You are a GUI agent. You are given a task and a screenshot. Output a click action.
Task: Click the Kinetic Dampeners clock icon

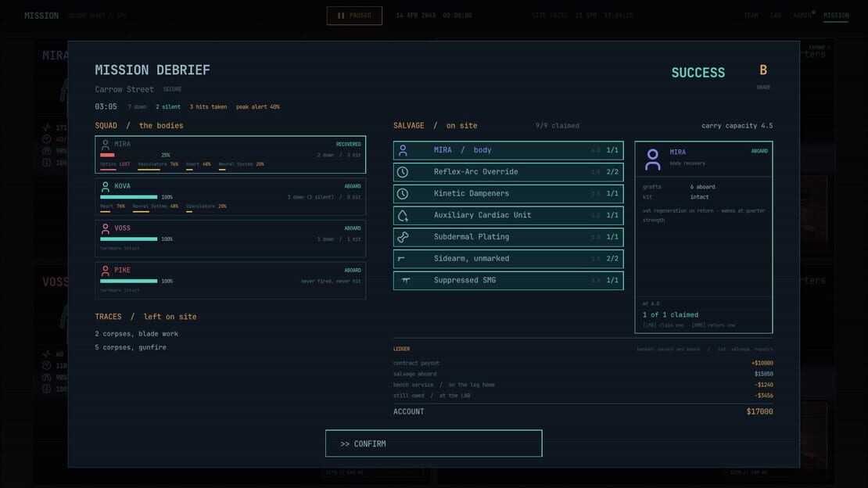click(x=403, y=194)
